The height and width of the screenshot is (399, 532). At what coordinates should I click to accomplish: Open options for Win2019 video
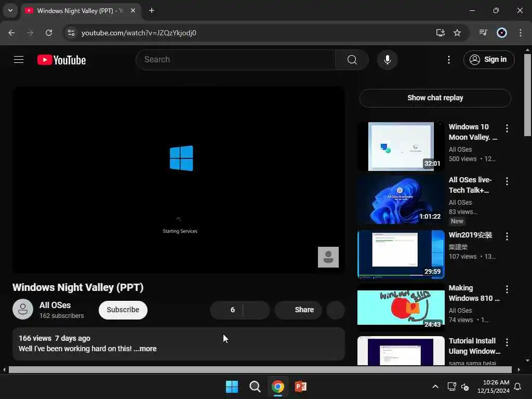[x=507, y=236]
